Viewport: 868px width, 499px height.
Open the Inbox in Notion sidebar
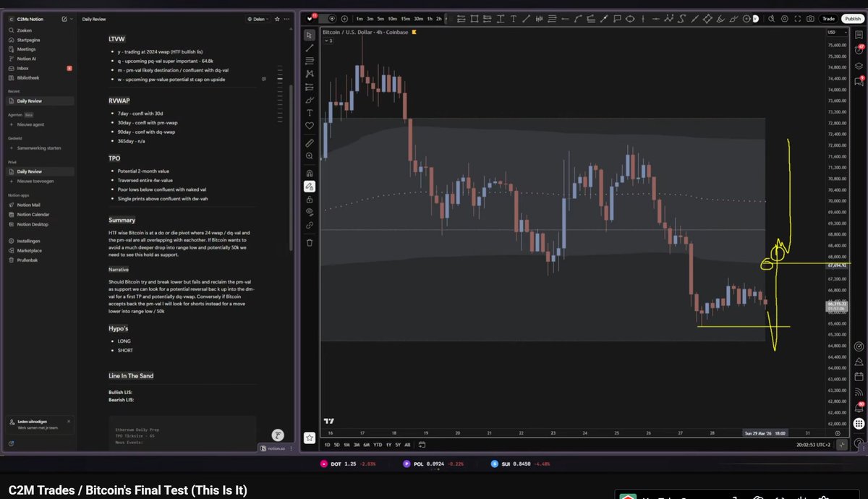23,68
